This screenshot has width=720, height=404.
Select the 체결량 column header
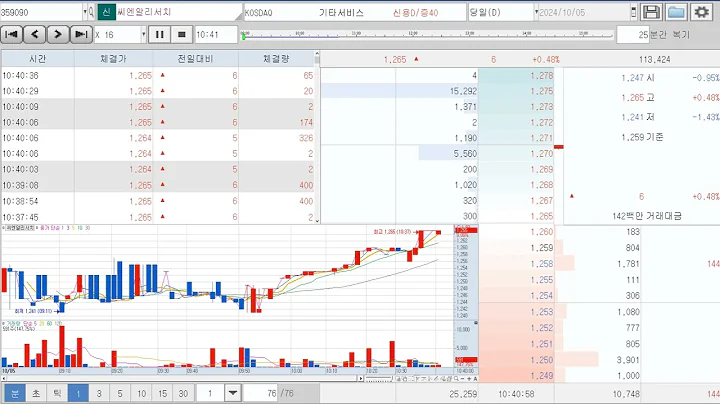tap(276, 59)
